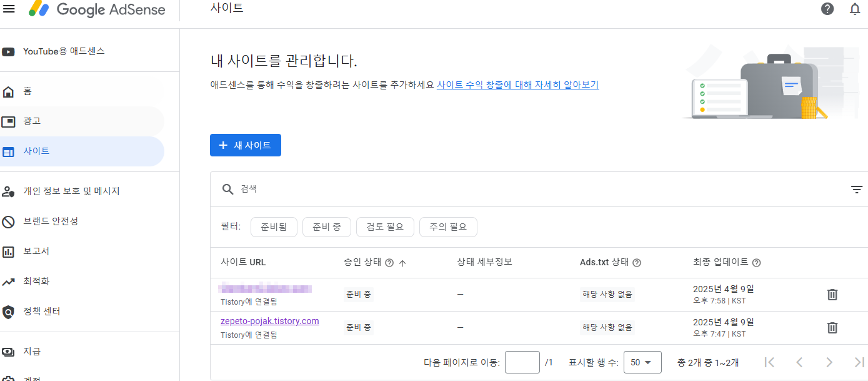
Task: Click the YouTube icon in sidebar
Action: point(8,51)
